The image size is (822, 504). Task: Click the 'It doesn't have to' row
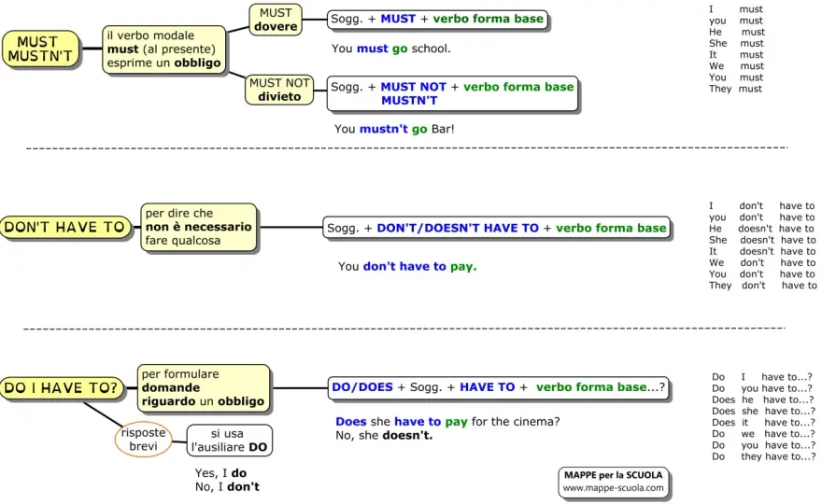(x=762, y=251)
